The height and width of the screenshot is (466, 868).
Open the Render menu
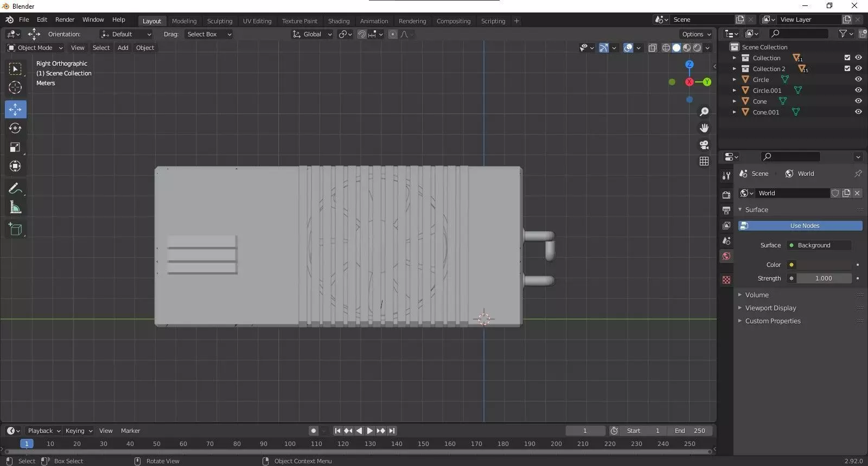(x=65, y=20)
